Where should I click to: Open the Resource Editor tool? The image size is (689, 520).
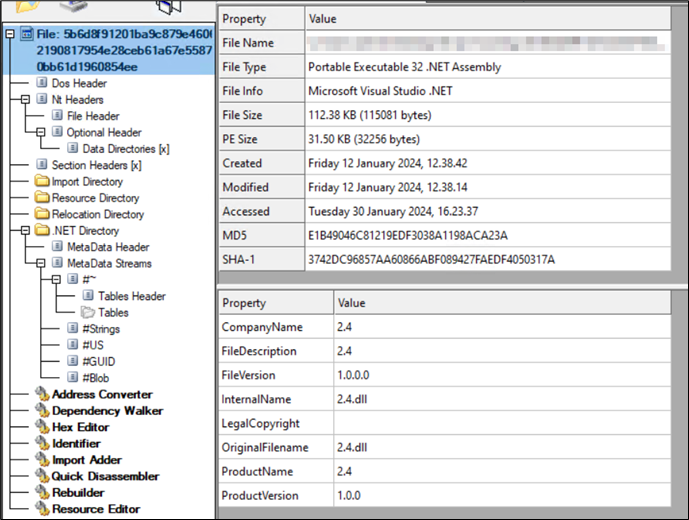(96, 509)
